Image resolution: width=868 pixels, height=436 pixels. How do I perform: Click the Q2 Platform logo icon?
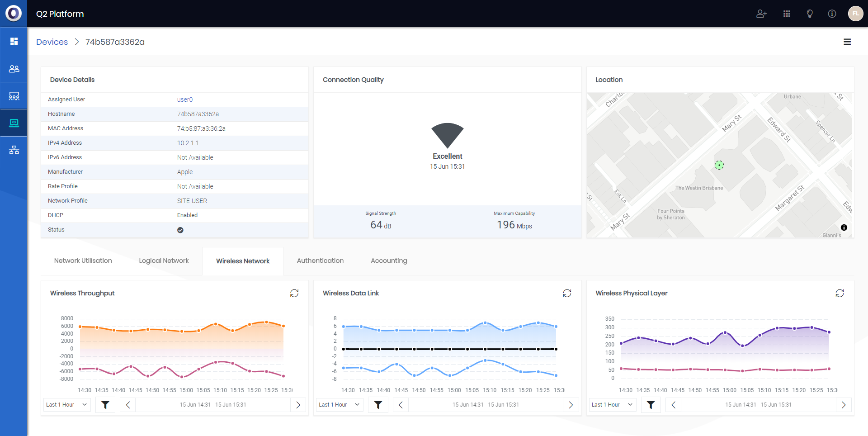[x=14, y=14]
